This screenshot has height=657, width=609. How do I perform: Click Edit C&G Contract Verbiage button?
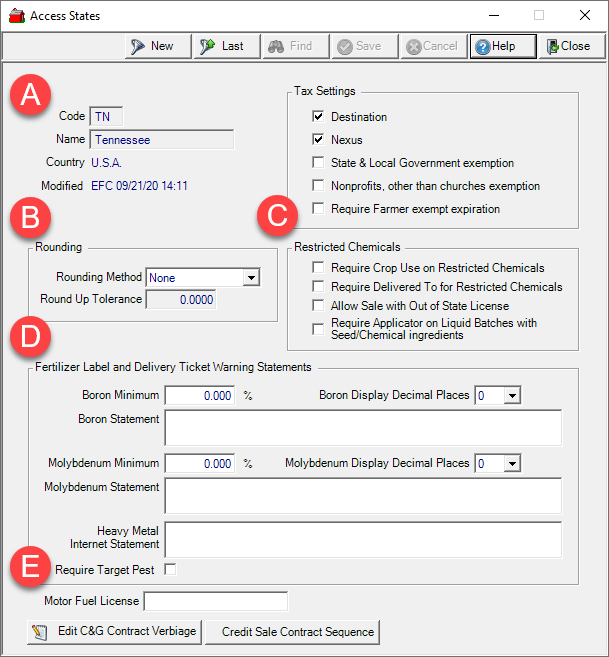[114, 631]
